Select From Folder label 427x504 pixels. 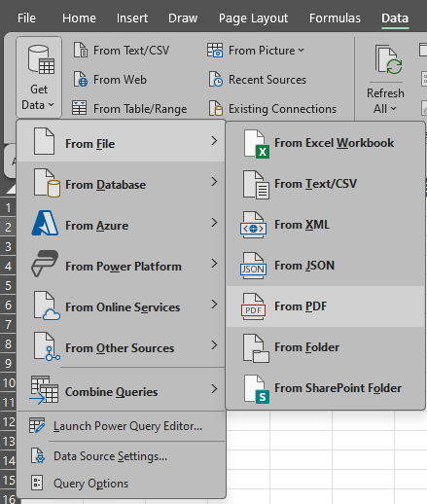point(307,347)
